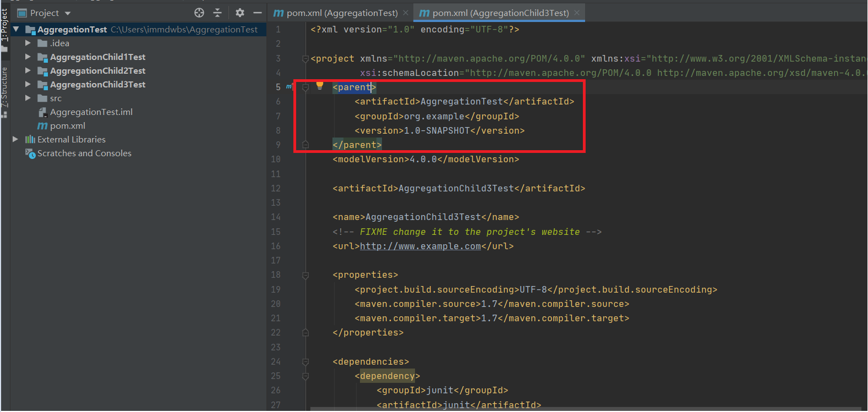The width and height of the screenshot is (868, 412).
Task: Click the FIXME comment line
Action: click(467, 232)
